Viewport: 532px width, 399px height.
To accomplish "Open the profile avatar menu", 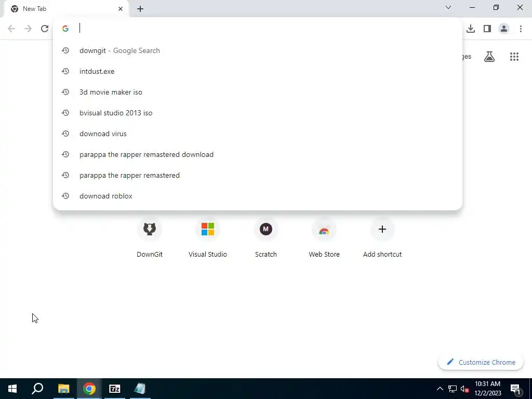I will tap(504, 29).
